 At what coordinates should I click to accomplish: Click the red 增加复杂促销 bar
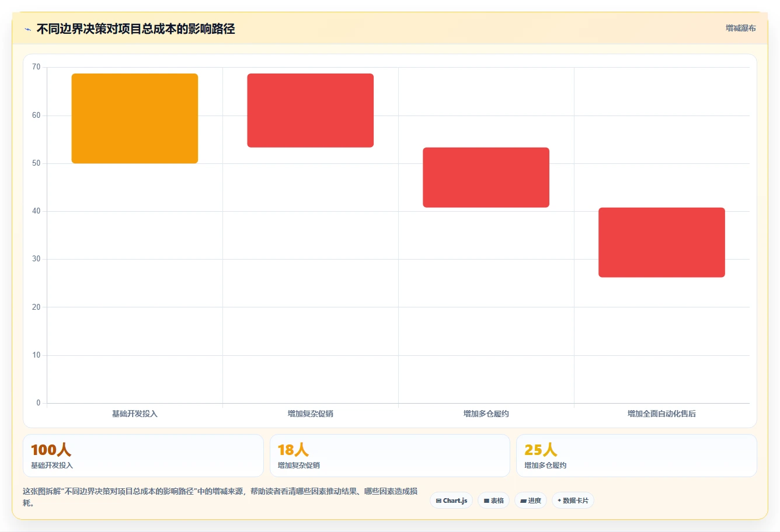tap(311, 110)
